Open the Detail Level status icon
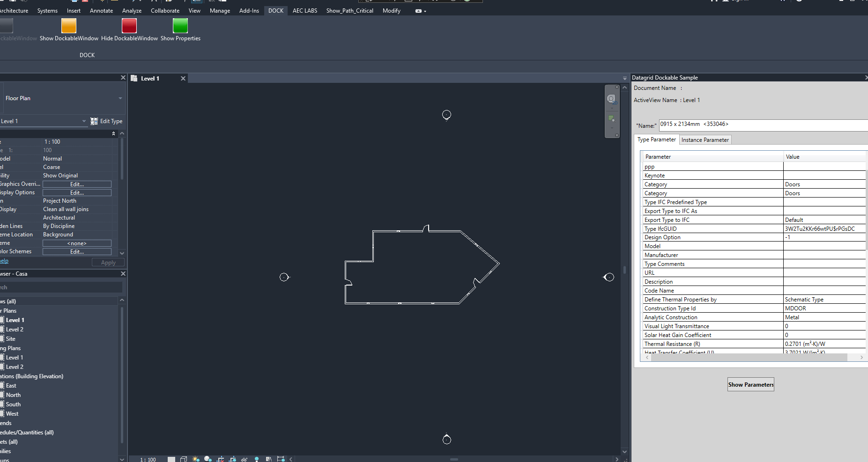This screenshot has height=462, width=868. (171, 459)
